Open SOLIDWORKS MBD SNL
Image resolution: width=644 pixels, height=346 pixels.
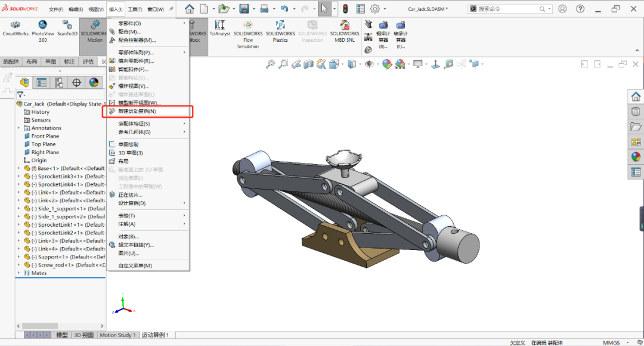(x=345, y=31)
